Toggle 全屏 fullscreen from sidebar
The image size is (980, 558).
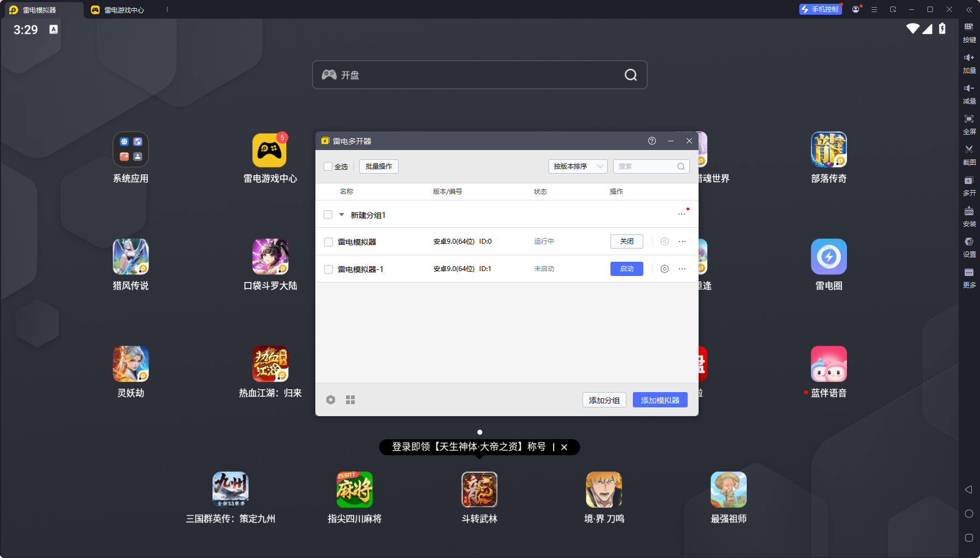click(969, 125)
